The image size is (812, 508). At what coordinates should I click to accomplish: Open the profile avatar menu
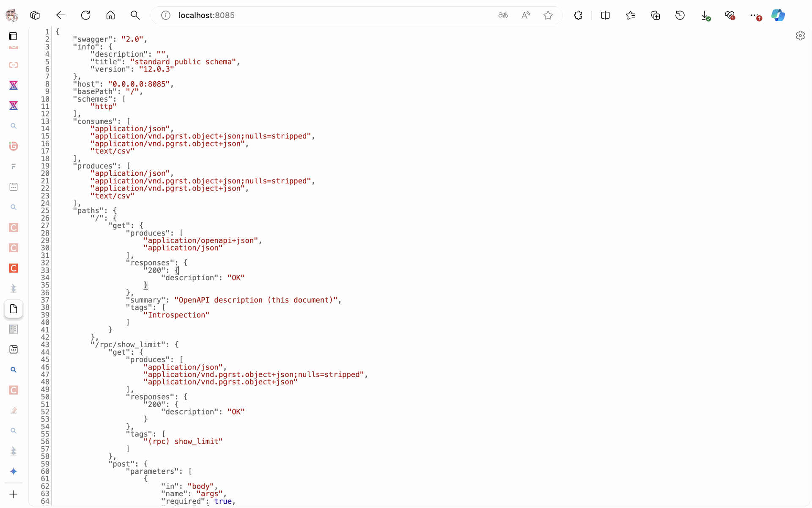(12, 16)
